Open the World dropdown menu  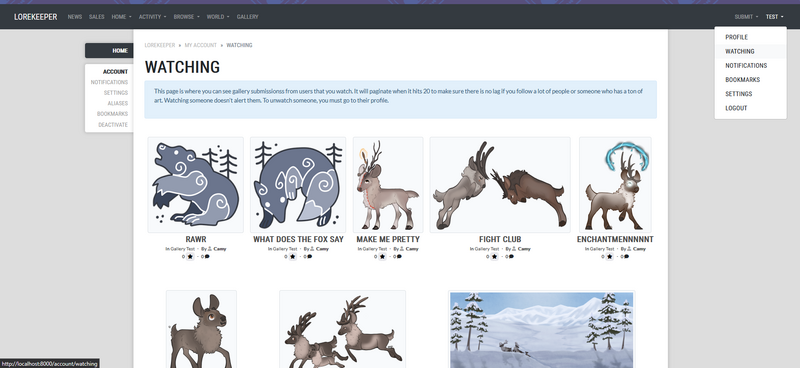pos(218,17)
